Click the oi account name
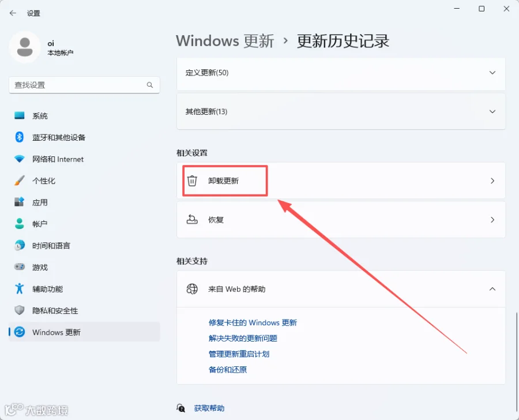Screen dimensions: 519x420 point(51,43)
